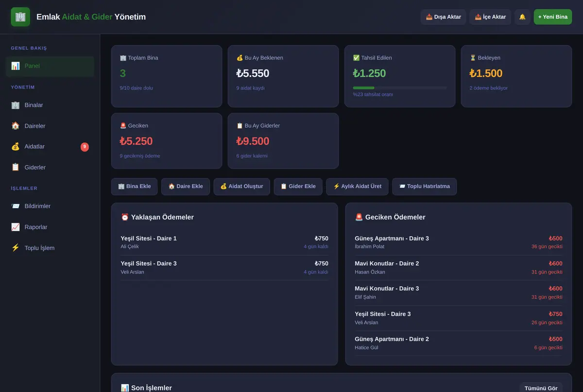
Task: Click the Aidat Oluştur button
Action: click(x=242, y=187)
